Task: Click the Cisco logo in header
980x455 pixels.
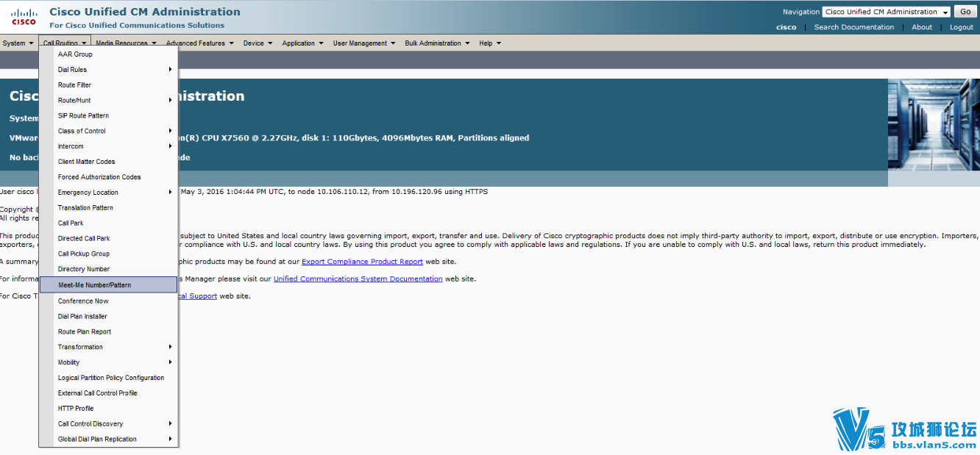Action: point(24,16)
